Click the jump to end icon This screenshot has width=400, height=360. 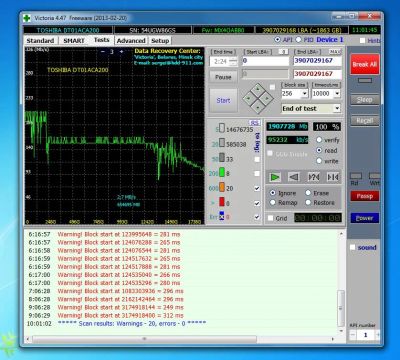click(333, 177)
